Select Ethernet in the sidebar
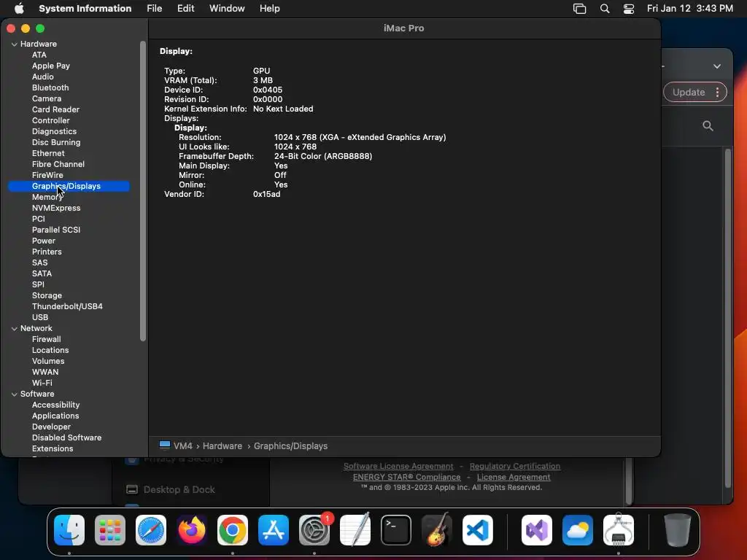747x560 pixels. coord(48,153)
